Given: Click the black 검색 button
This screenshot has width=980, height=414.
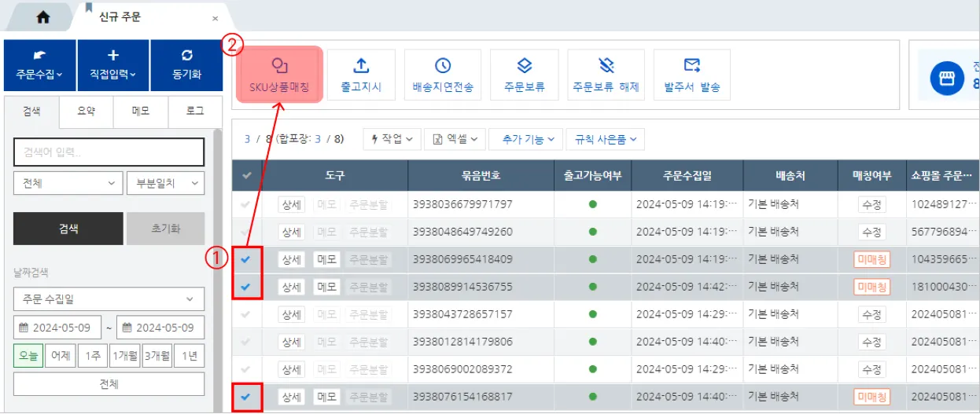Looking at the screenshot, I should (x=68, y=229).
